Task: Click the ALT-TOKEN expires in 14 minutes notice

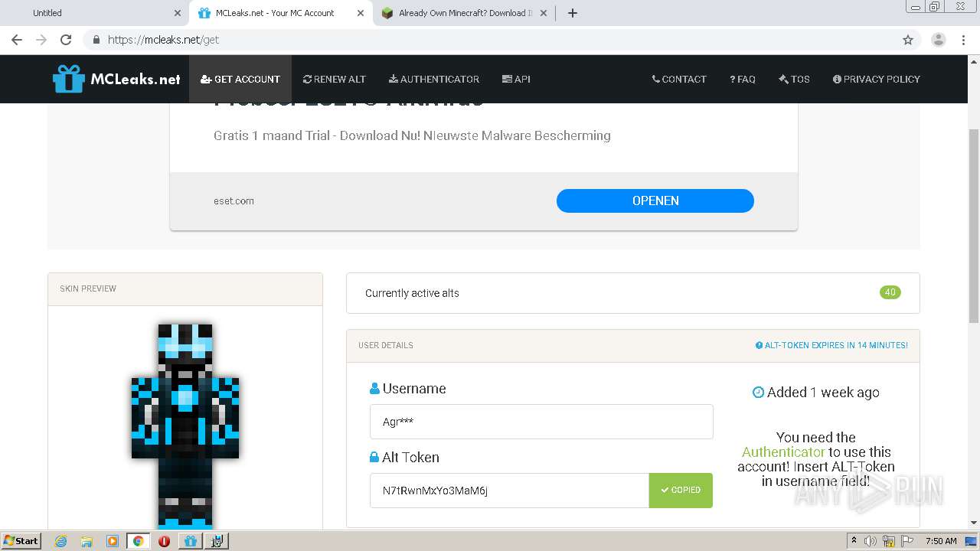Action: click(831, 345)
